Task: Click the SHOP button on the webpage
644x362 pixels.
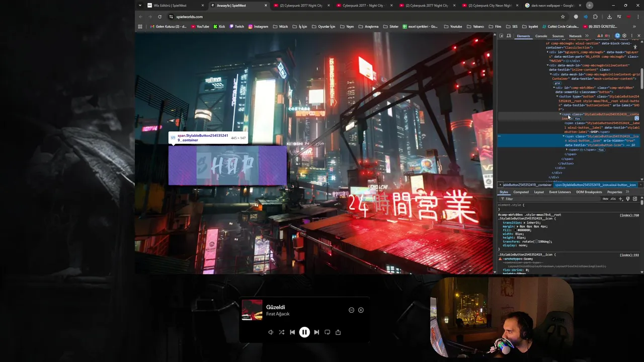Action: pyautogui.click(x=227, y=165)
